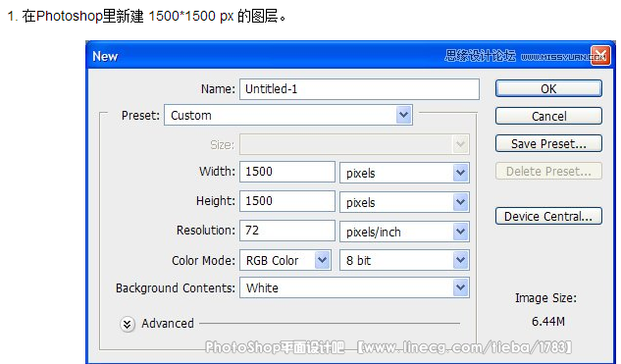Click the New dialog title text
Viewport: 621px width, 364px height.
pos(105,56)
